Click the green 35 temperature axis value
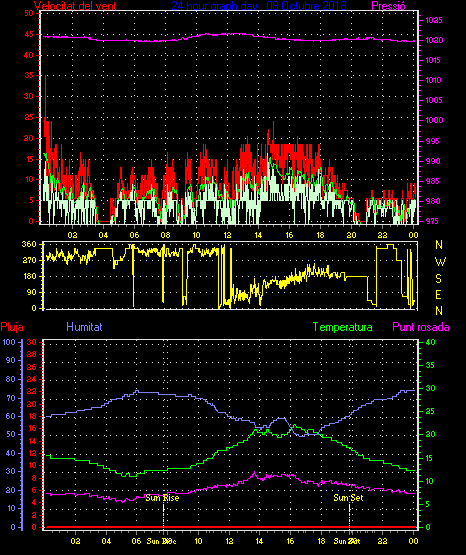This screenshot has height=555, width=466. pos(430,365)
